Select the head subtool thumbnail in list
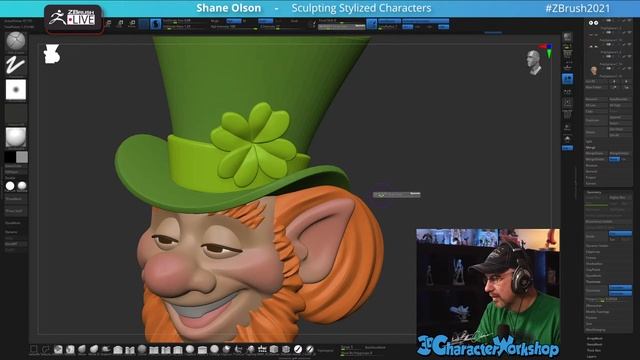Viewport: 640px width, 360px height. [x=594, y=70]
